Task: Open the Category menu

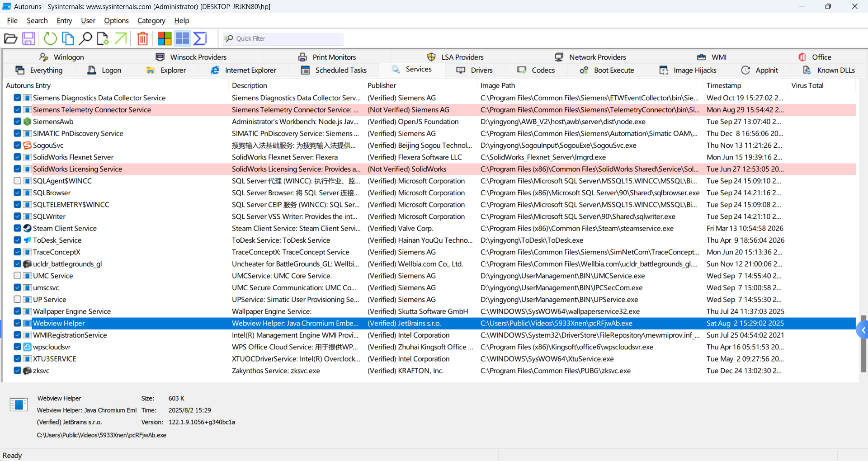Action: 151,20
